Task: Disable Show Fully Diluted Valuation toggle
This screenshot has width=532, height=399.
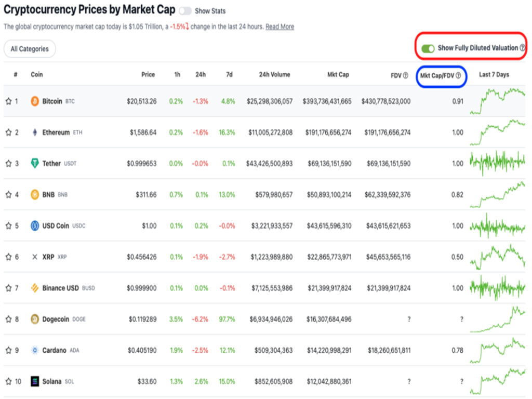Action: pos(428,48)
